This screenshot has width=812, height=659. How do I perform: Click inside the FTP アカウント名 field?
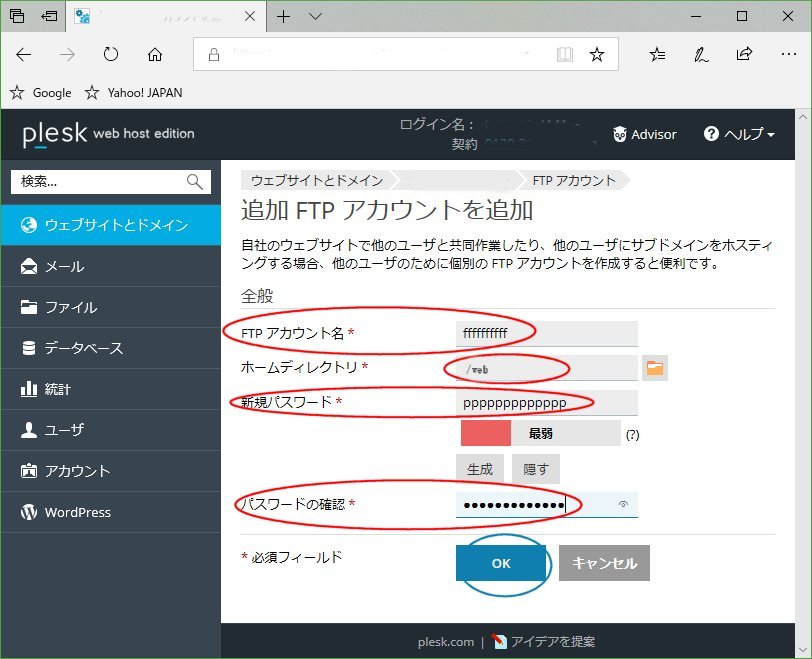545,331
